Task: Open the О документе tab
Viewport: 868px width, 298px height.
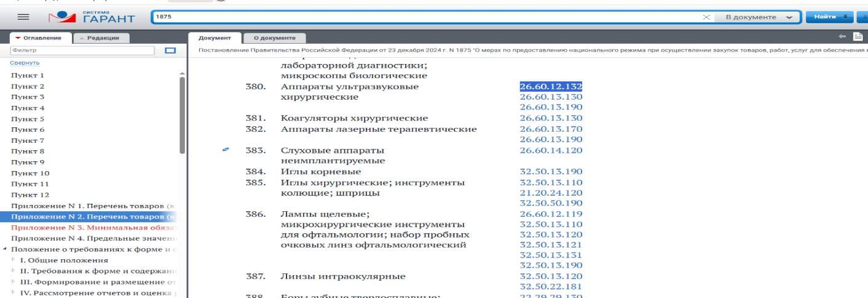Action: 270,38
